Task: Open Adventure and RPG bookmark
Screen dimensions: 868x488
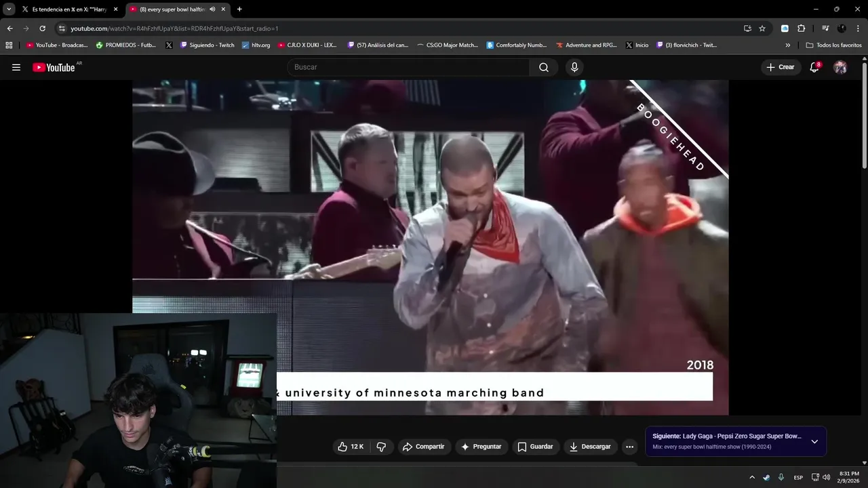Action: click(587, 45)
